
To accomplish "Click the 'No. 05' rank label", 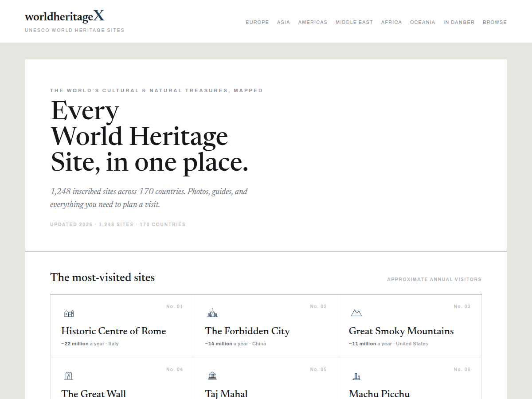I will click(x=318, y=369).
